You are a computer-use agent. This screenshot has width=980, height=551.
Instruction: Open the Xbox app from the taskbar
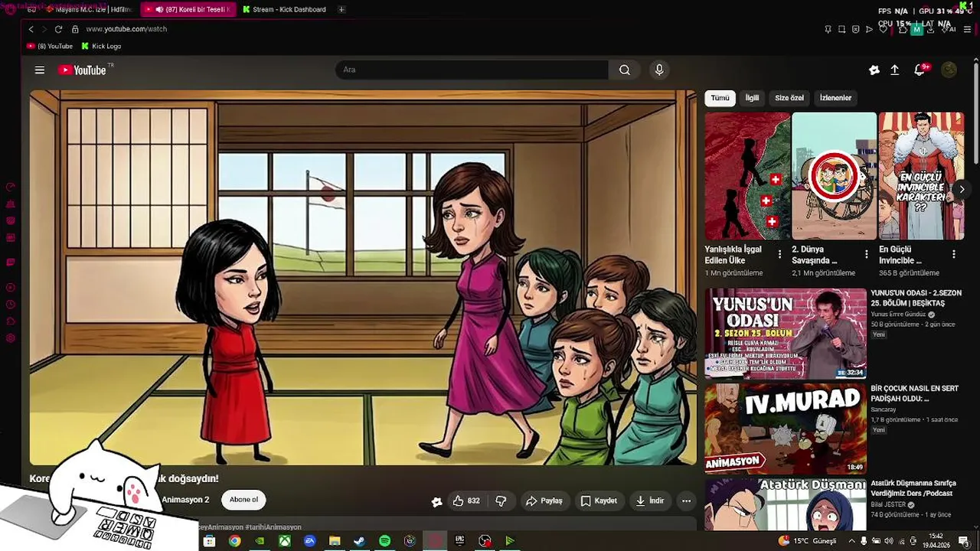tap(284, 541)
